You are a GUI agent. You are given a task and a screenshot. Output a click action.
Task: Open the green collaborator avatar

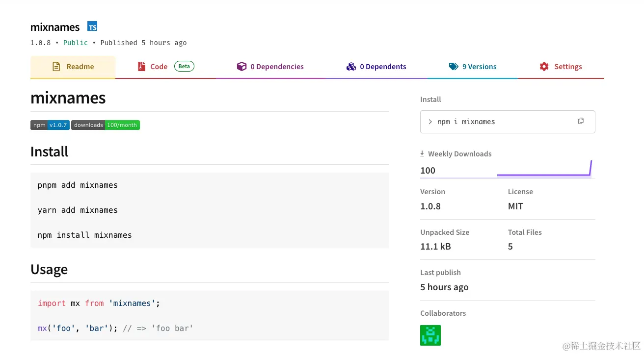430,335
